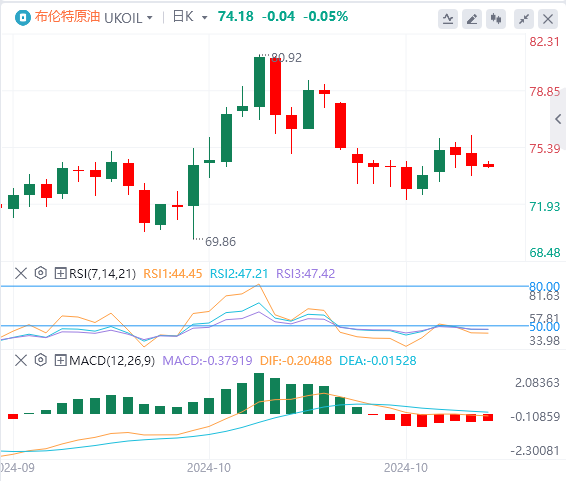Close the chart panel with the top X
This screenshot has width=566, height=481.
pos(548,19)
